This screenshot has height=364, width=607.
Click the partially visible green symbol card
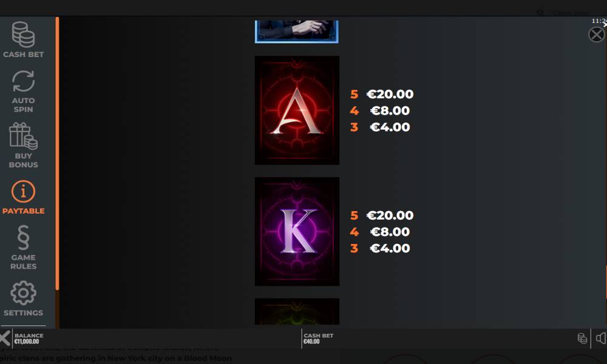[x=297, y=311]
